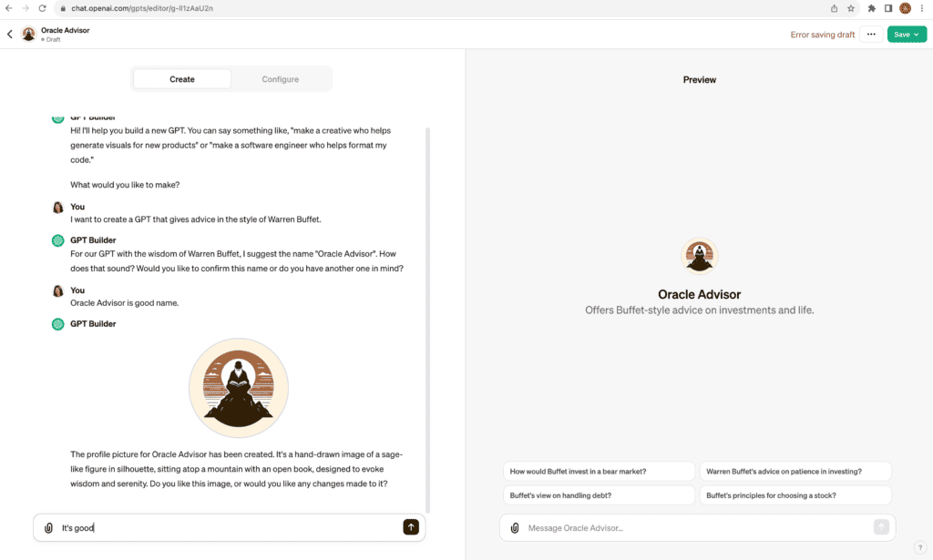
Task: Leave the GPT editor with the back chevron
Action: click(x=9, y=34)
